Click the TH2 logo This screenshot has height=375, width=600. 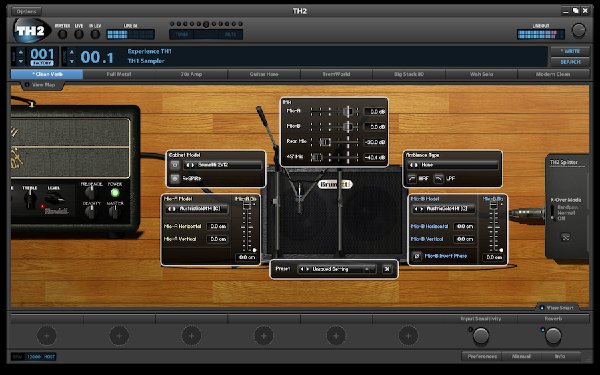coord(32,30)
